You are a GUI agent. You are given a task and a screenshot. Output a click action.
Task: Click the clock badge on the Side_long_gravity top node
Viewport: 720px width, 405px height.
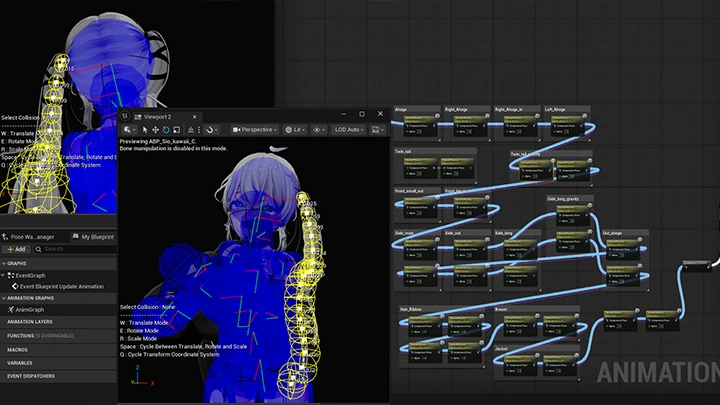click(590, 206)
